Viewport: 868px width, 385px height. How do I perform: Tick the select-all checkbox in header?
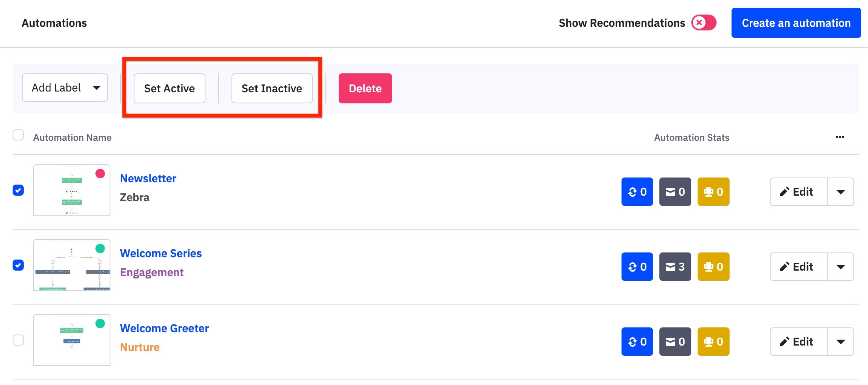tap(18, 135)
